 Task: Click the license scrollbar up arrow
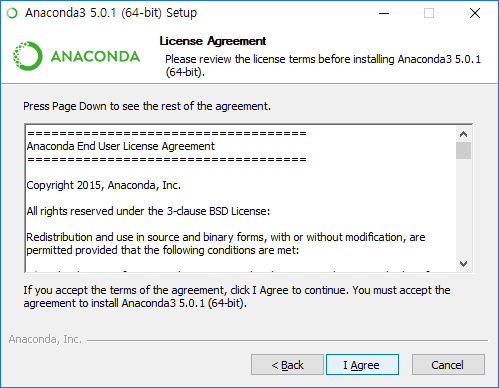(x=463, y=134)
